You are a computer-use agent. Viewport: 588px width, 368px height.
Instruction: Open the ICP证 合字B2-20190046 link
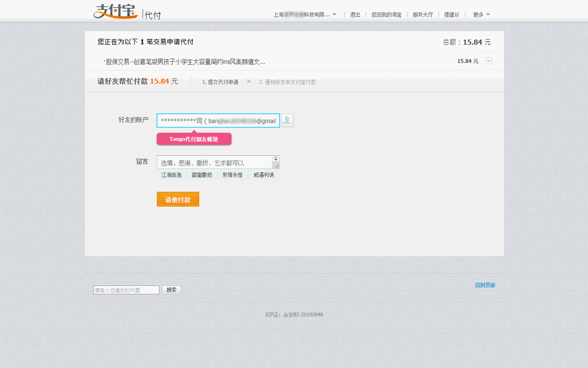(295, 314)
